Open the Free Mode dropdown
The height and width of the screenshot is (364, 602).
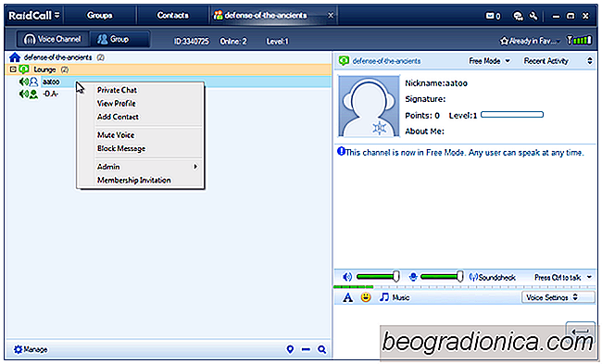490,61
